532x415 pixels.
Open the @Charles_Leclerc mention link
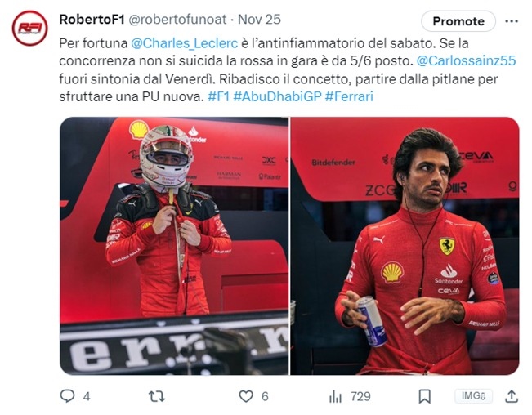point(185,43)
